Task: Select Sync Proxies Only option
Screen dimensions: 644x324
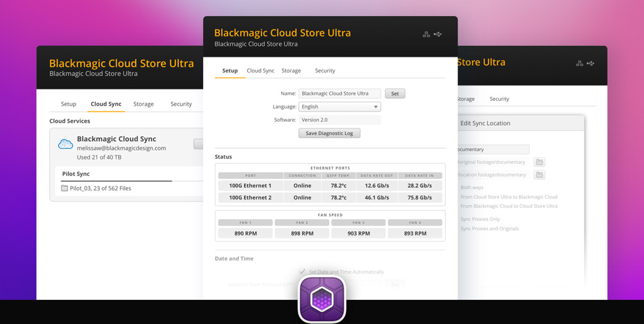Action: 480,219
